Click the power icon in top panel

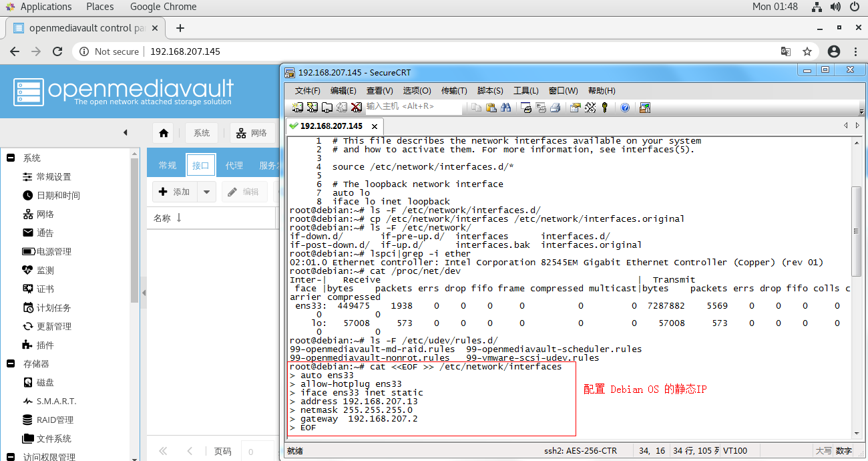click(x=855, y=7)
